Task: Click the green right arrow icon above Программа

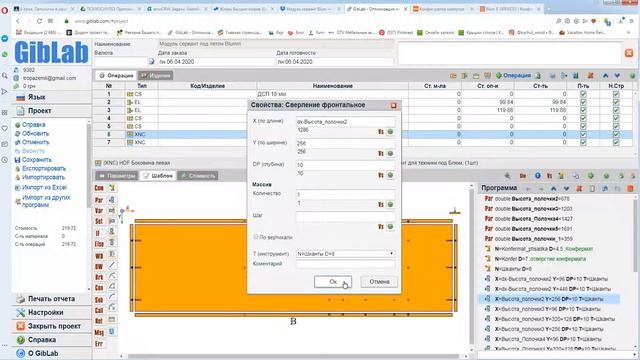Action: click(x=591, y=176)
